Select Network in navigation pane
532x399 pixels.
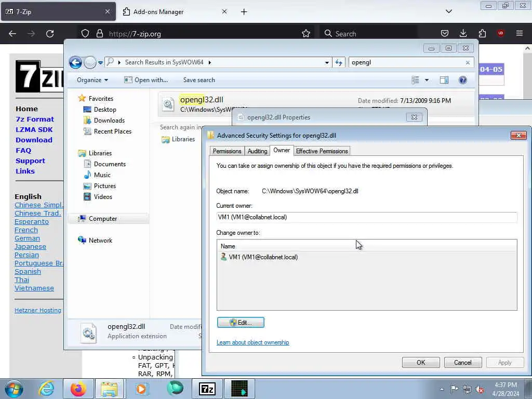[100, 241]
